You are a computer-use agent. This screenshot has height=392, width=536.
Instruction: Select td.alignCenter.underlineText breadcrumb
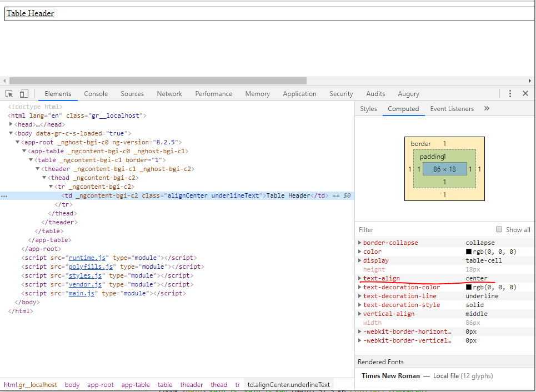click(x=288, y=384)
